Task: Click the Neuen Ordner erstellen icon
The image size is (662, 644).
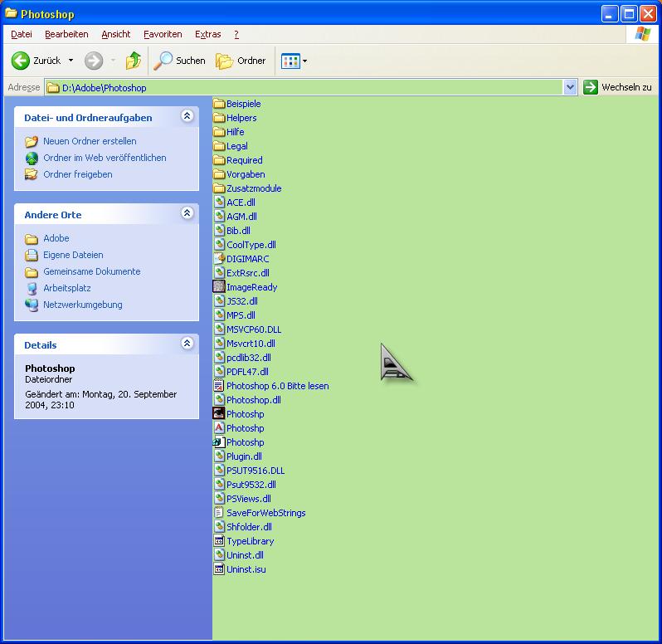Action: pos(32,141)
